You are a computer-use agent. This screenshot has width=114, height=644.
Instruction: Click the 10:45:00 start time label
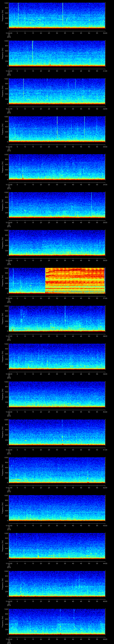[9, 639]
